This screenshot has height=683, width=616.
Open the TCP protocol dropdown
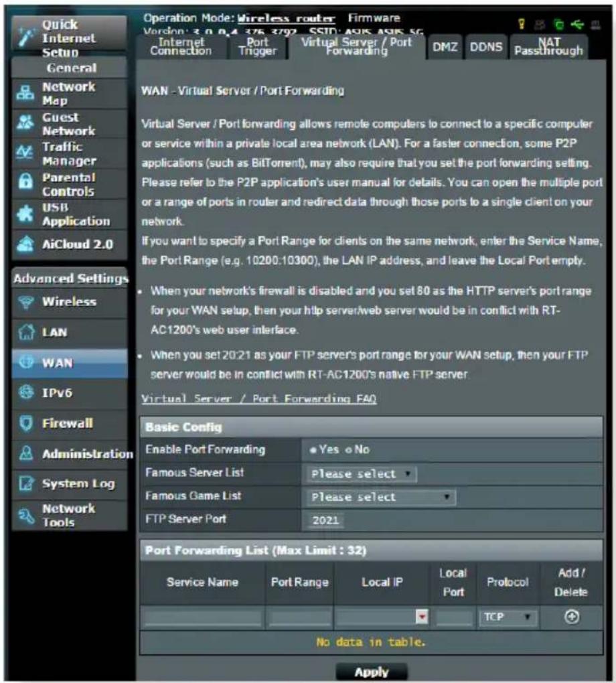click(508, 617)
